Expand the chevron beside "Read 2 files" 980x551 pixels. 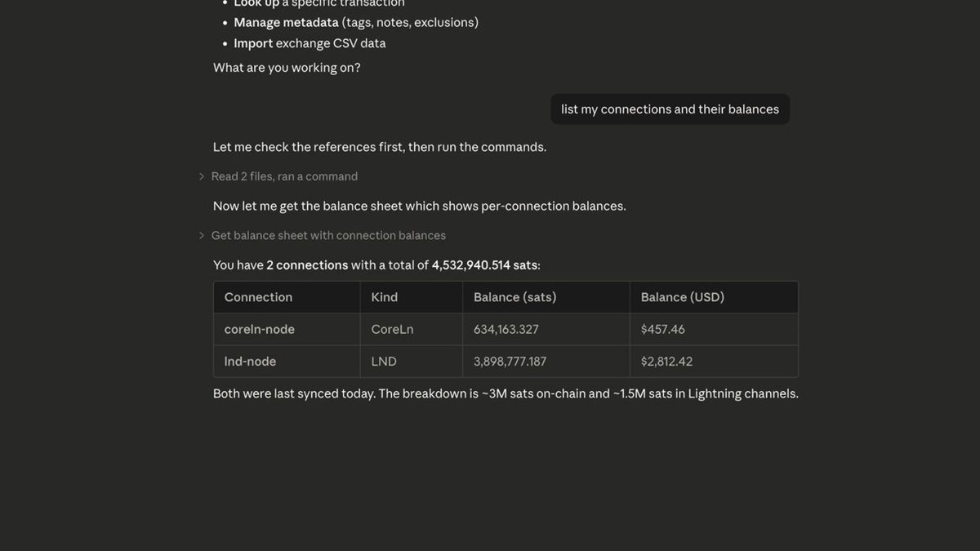202,176
